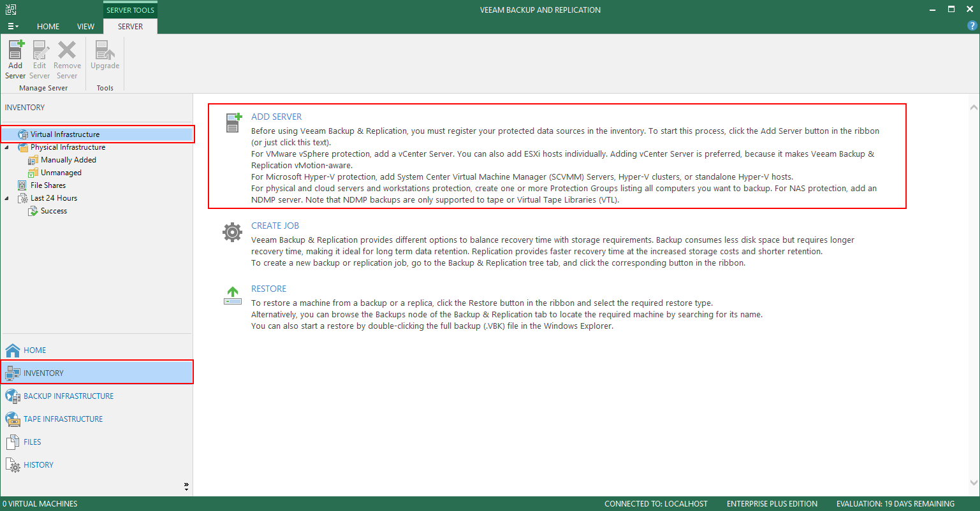Click the Manually Added folder icon

[33, 160]
